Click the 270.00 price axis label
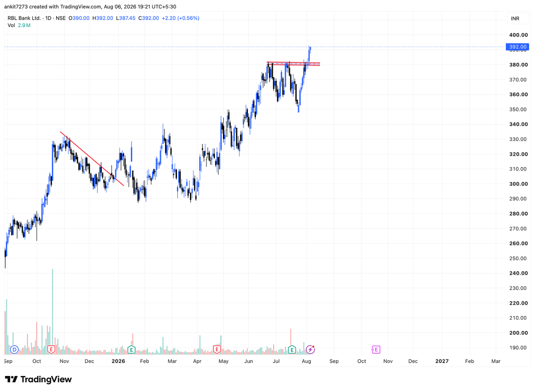Viewport: 535px width, 392px height. coord(519,229)
